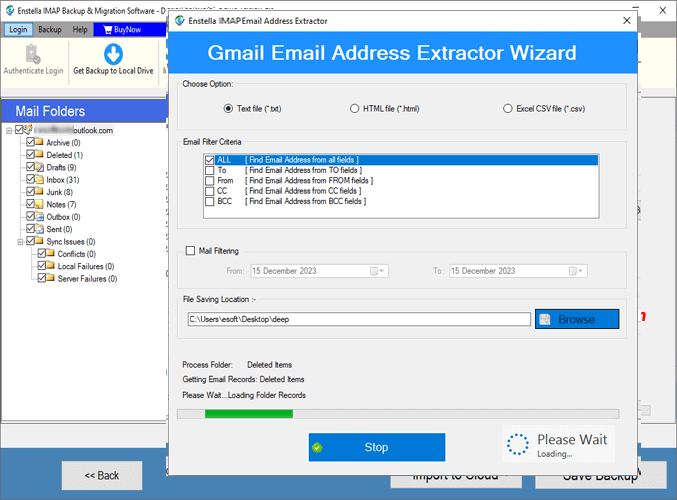Image resolution: width=677 pixels, height=500 pixels.
Task: Click the floppy disk icon on Browse button
Action: (545, 320)
